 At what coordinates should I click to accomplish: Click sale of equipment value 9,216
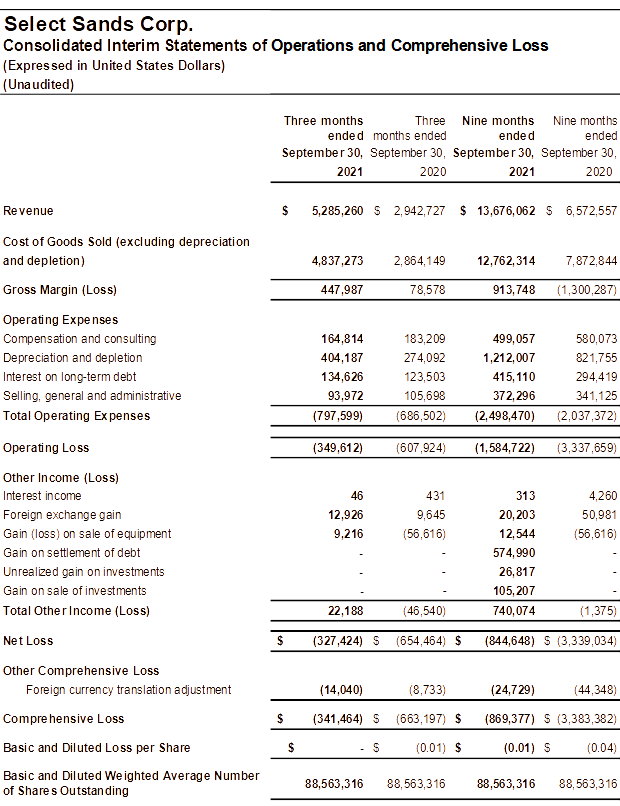click(349, 534)
